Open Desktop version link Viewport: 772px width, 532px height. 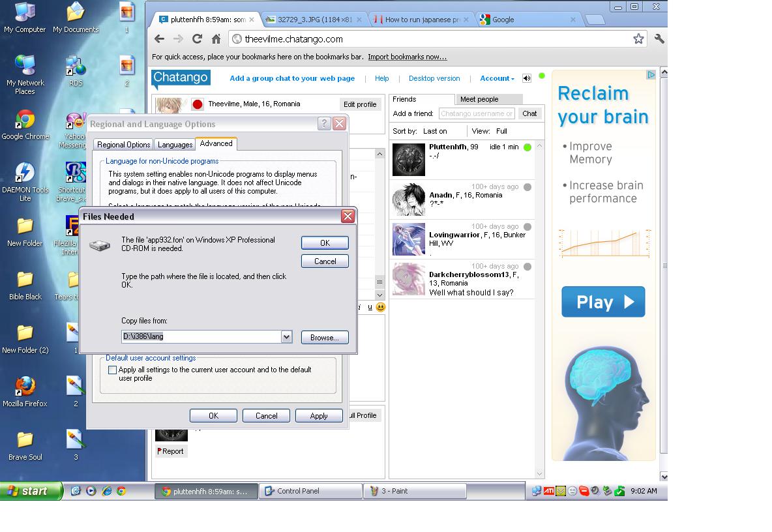434,78
